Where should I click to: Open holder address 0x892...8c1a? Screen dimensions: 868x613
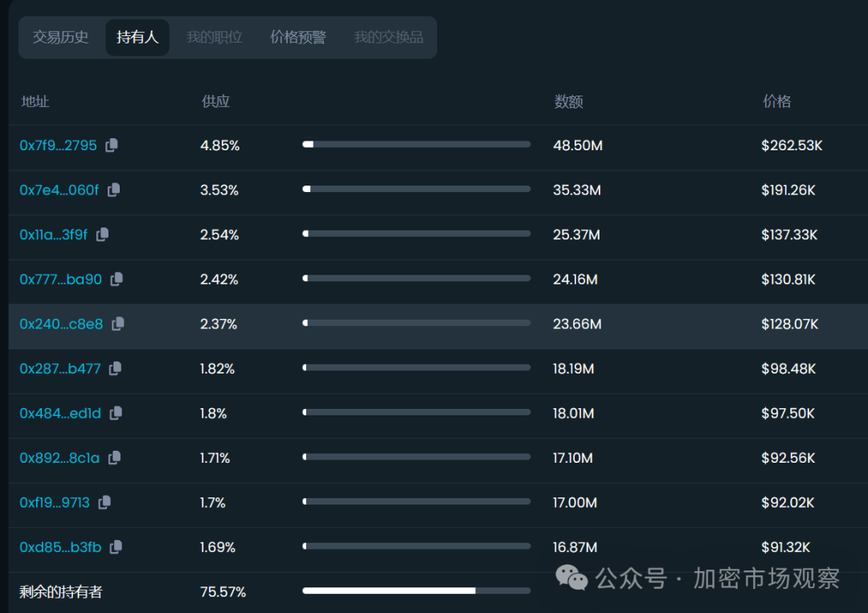click(x=59, y=458)
